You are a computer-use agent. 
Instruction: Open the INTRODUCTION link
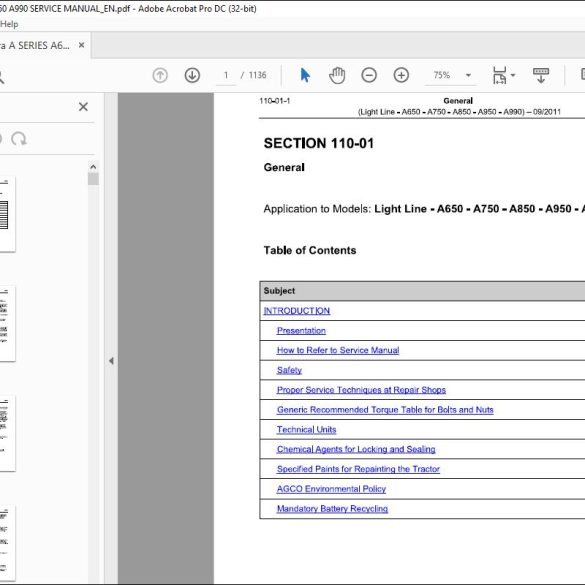point(297,311)
